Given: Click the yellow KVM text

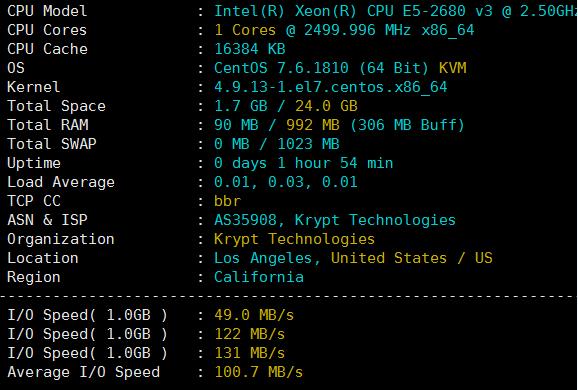Looking at the screenshot, I should 452,68.
